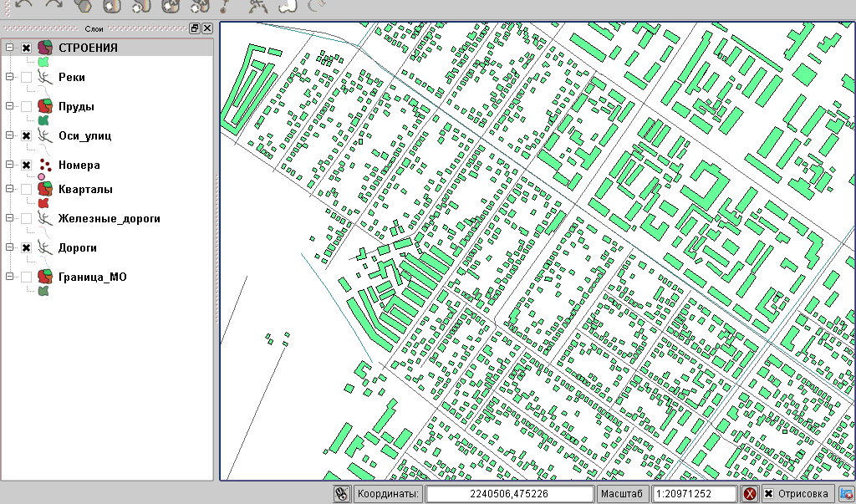856x504 pixels.
Task: Toggle the Отрисовка checkbox in the status bar
Action: tap(770, 494)
